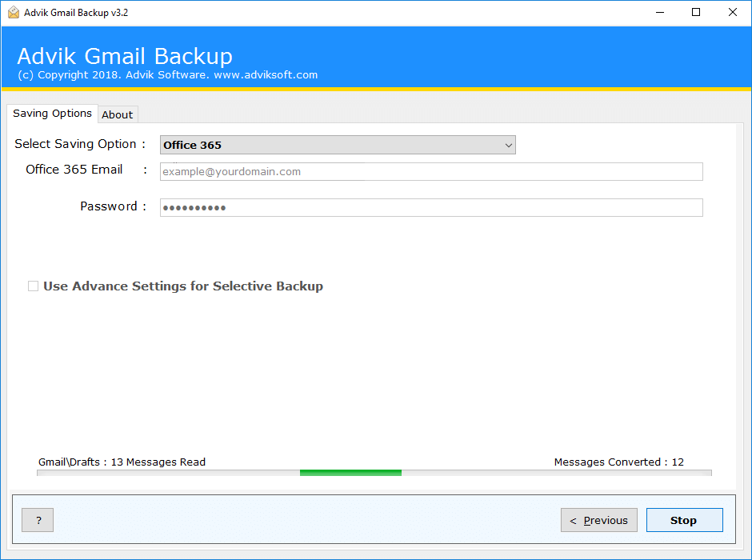Click the 'Advik Gmail Backup' banner heading

click(125, 56)
